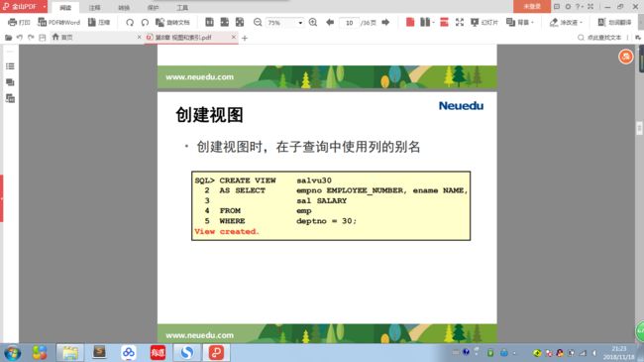Close the 视图和索引.pdf document tab

coord(234,38)
